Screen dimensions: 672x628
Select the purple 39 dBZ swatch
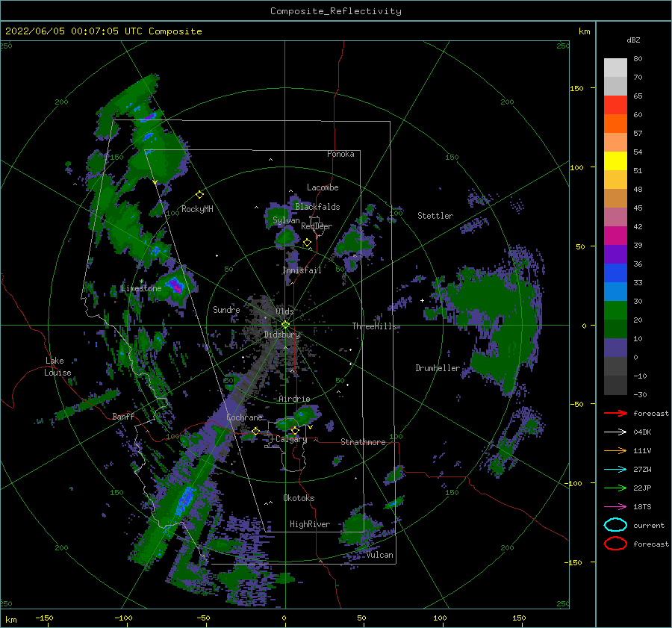[x=615, y=254]
